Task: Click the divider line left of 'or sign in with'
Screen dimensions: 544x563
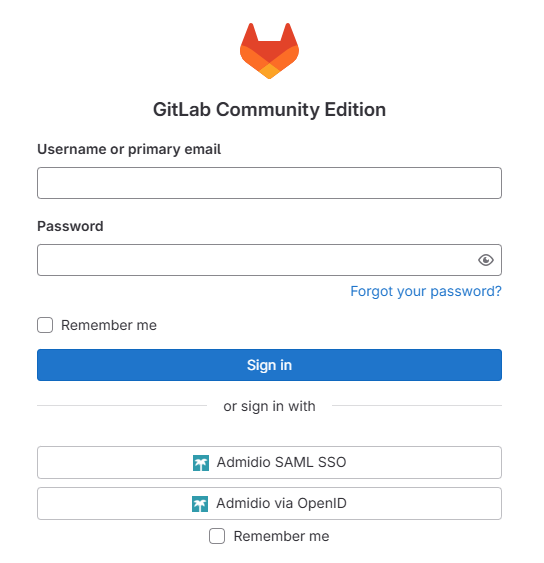Action: coord(122,406)
